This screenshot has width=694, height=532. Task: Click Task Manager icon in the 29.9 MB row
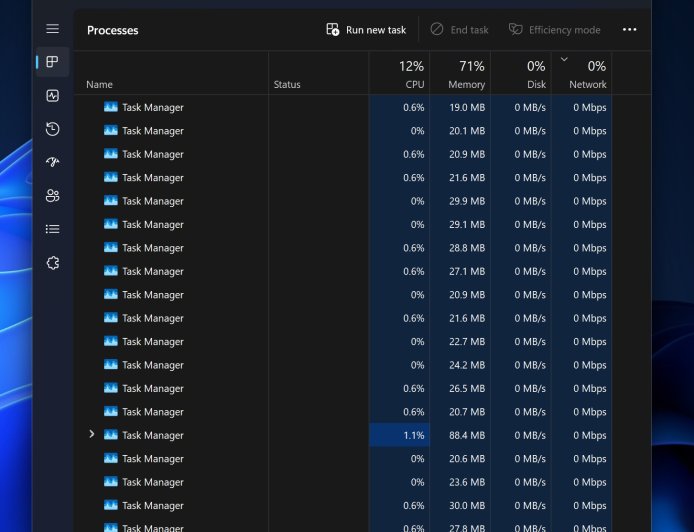click(x=111, y=200)
